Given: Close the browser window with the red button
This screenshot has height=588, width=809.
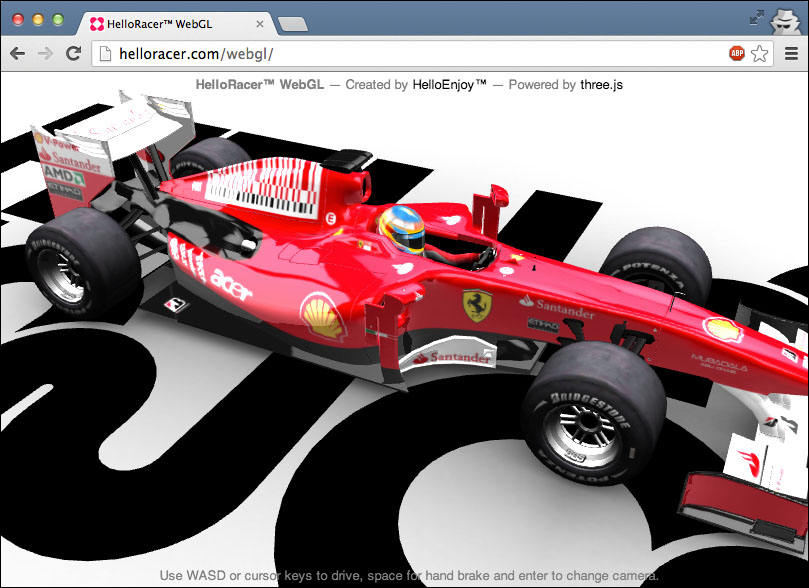Looking at the screenshot, I should [18, 20].
